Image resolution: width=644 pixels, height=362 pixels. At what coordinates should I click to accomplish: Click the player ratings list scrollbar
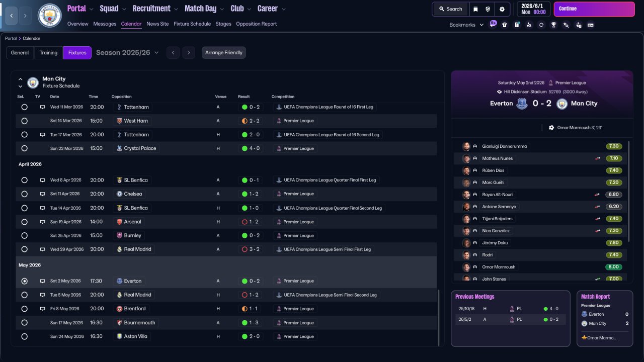coord(629,189)
